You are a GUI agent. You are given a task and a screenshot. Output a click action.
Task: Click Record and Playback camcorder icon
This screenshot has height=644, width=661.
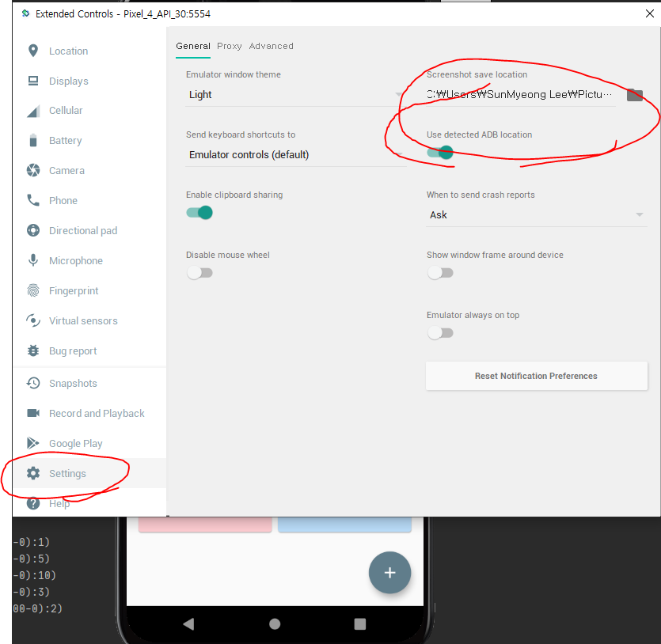coord(33,413)
